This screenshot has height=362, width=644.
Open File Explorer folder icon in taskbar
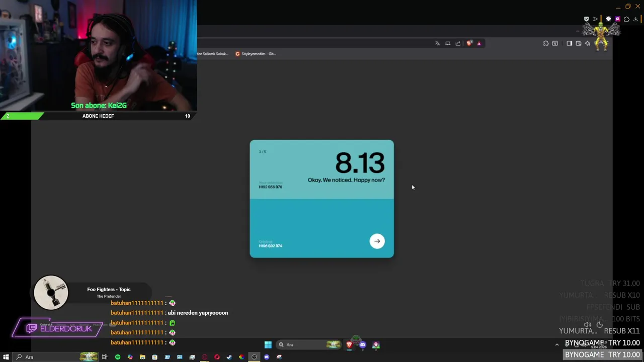click(x=142, y=357)
